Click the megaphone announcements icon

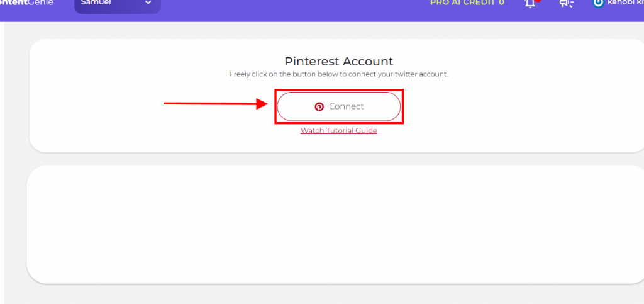point(567,3)
